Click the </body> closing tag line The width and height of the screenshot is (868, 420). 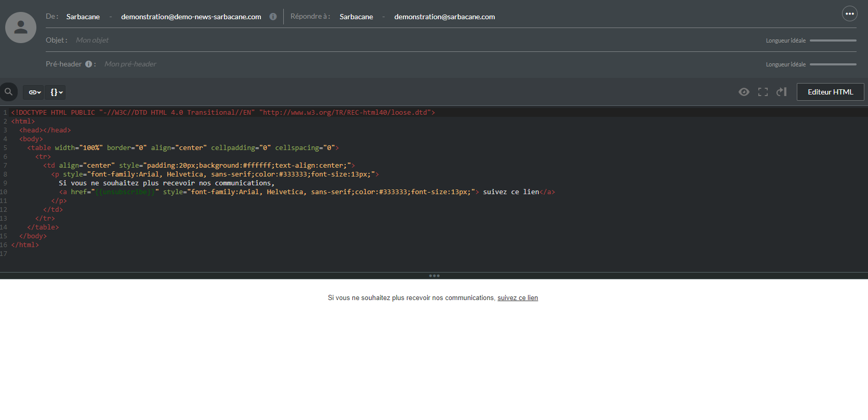pos(33,236)
